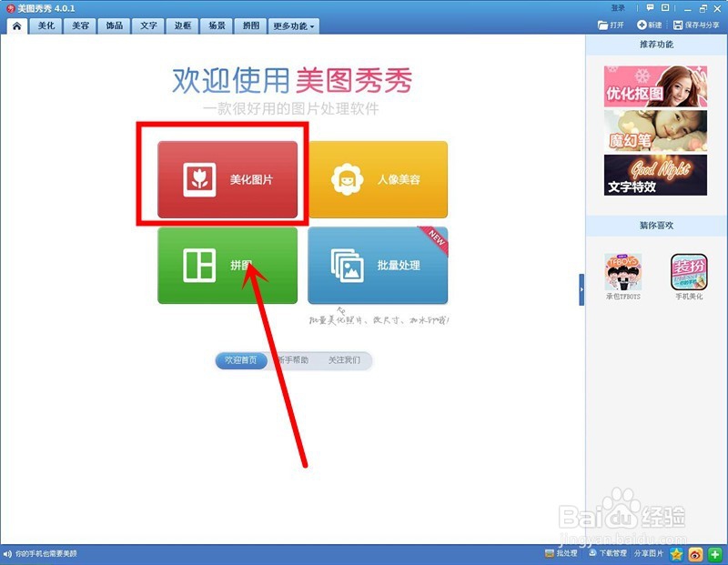
Task: Select the 边框 tab
Action: click(183, 26)
